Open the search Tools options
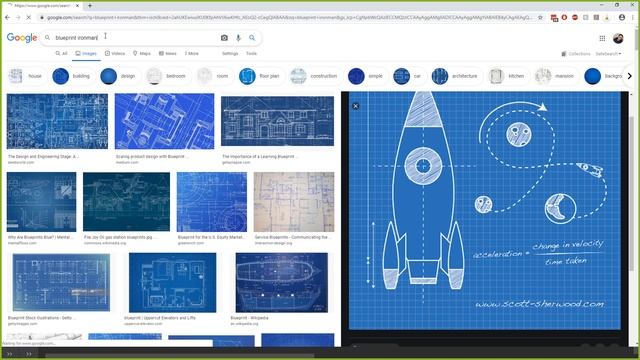The height and width of the screenshot is (360, 640). pyautogui.click(x=251, y=53)
